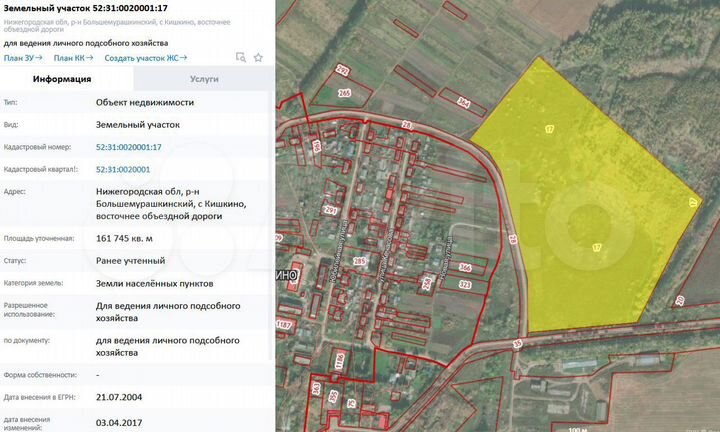Open the План ЗУ link
This screenshot has height=432, width=720.
point(21,58)
